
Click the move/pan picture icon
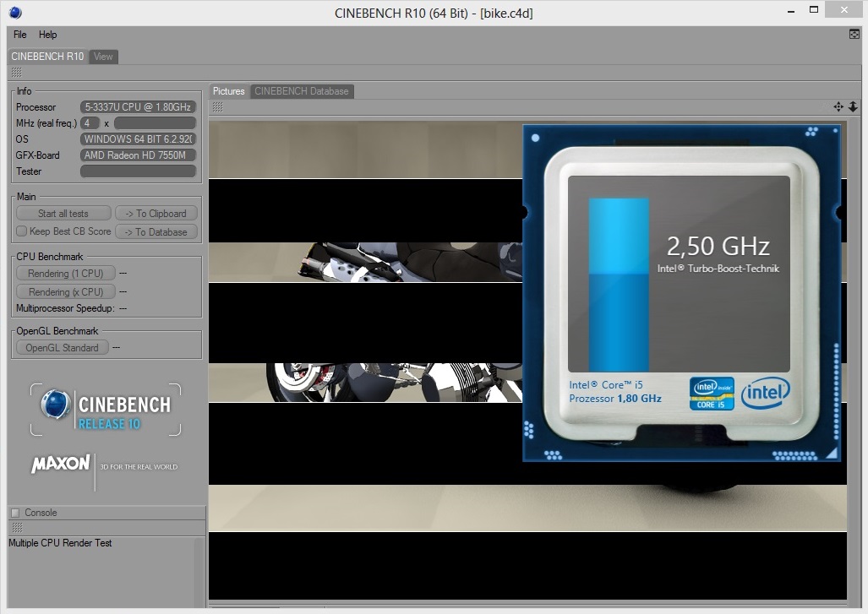click(x=838, y=106)
